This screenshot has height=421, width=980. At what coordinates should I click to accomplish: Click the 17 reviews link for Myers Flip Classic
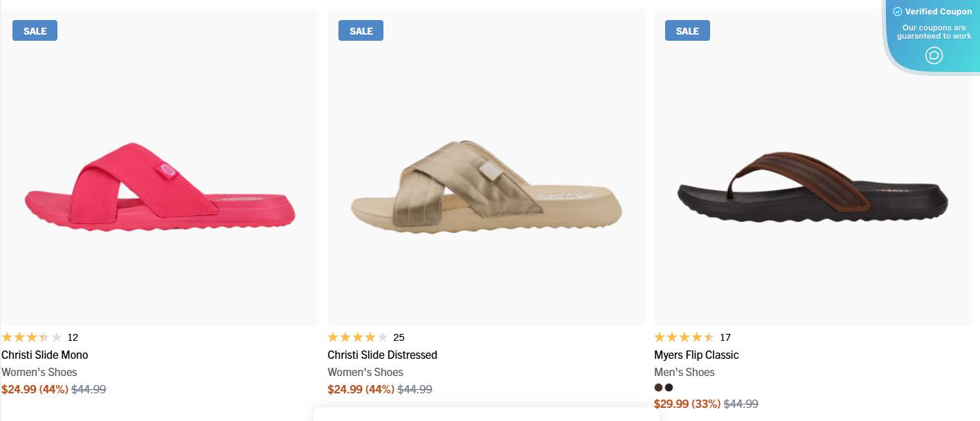pos(724,337)
